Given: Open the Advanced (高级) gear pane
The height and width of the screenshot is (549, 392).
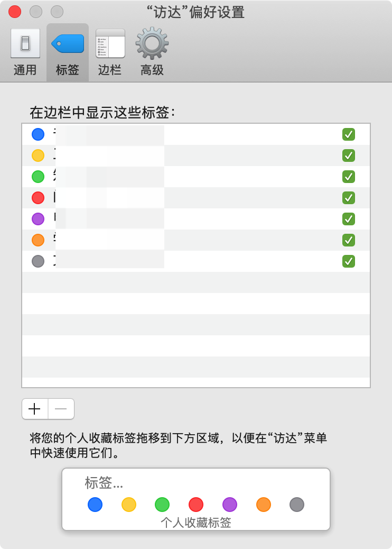Looking at the screenshot, I should pyautogui.click(x=152, y=52).
